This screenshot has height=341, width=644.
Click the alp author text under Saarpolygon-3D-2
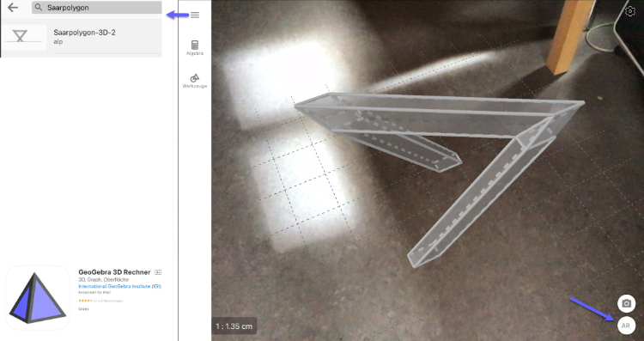pyautogui.click(x=58, y=42)
